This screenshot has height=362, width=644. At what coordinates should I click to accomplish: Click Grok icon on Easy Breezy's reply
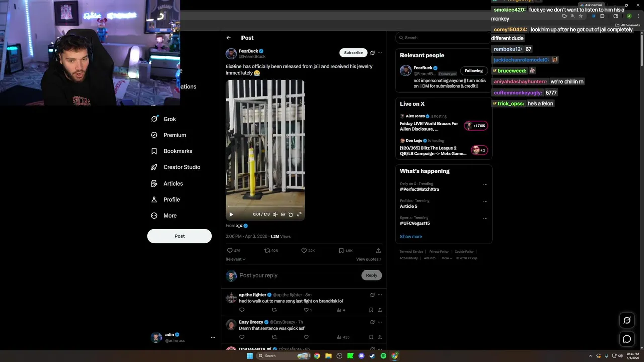pos(372,322)
